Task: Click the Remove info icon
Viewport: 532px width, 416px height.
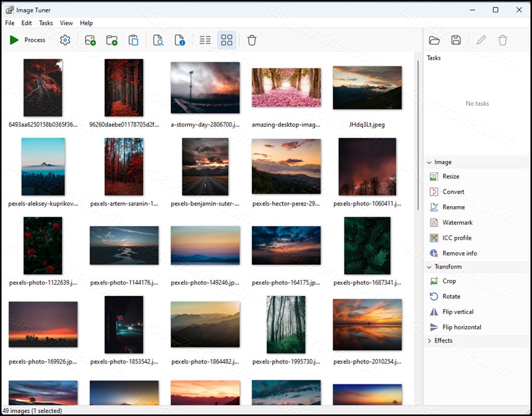Action: 434,253
